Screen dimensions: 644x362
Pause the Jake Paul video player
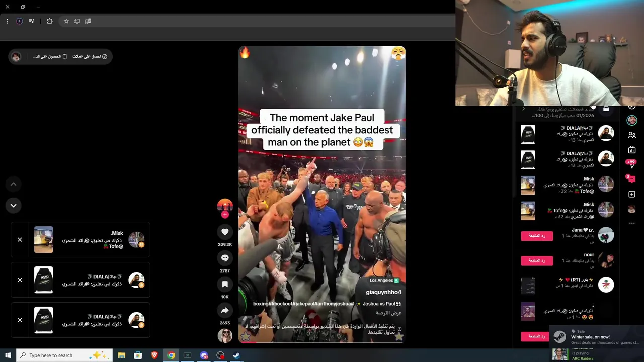322,195
